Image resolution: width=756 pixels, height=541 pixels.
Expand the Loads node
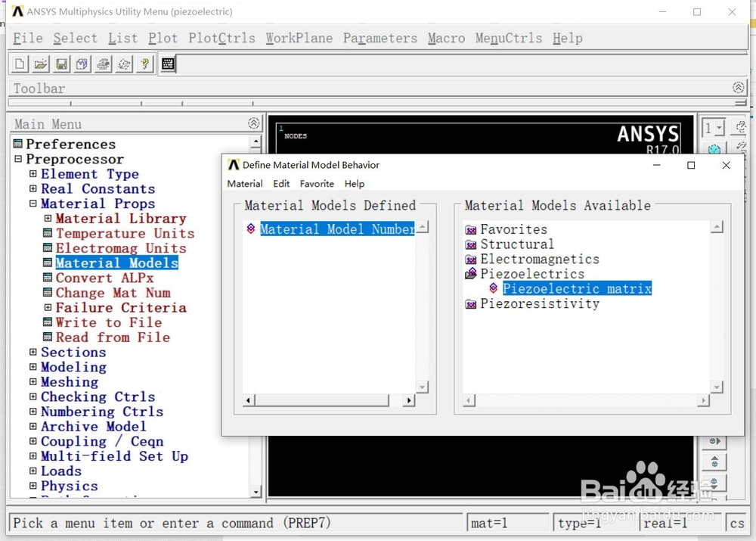pyautogui.click(x=33, y=471)
